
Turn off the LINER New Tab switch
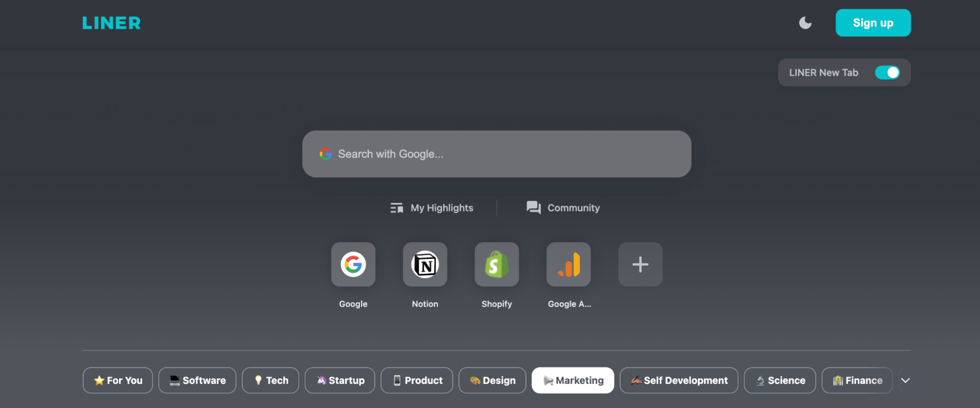click(887, 73)
